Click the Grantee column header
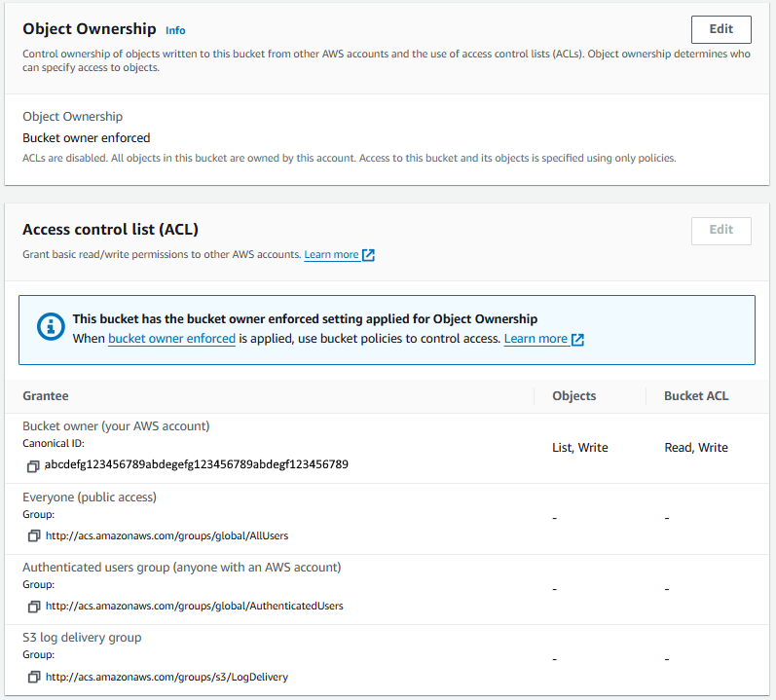 click(46, 396)
